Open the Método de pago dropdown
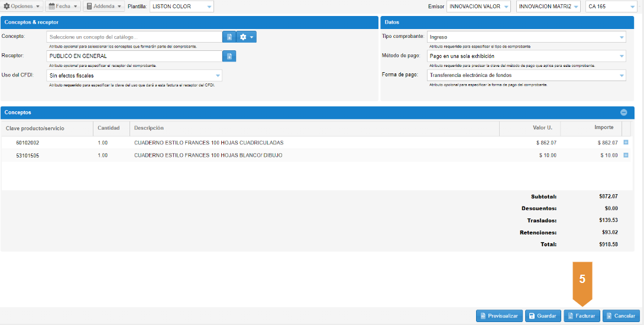 tap(526, 56)
